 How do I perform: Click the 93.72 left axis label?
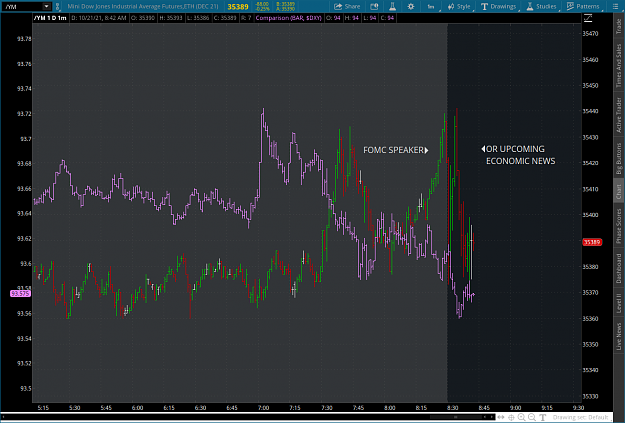point(24,114)
